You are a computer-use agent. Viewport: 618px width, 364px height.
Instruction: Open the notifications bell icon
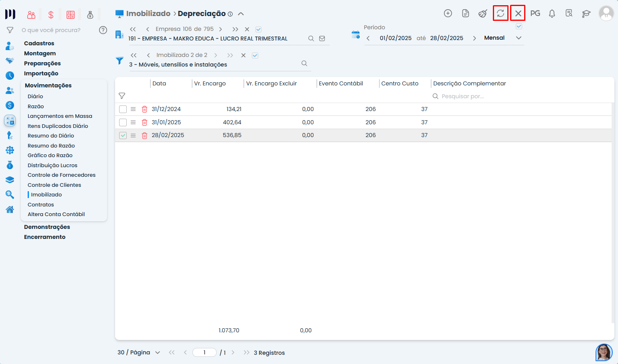click(x=552, y=14)
